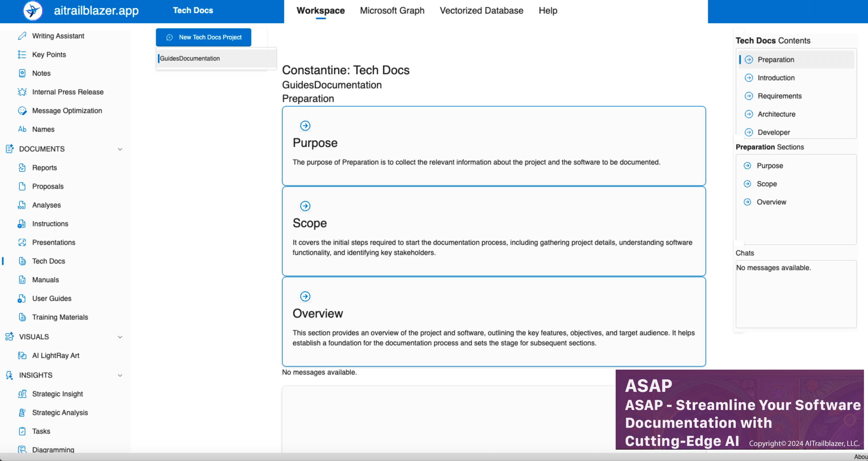Click the arrow icon above Scope heading
This screenshot has height=461, width=868.
305,206
